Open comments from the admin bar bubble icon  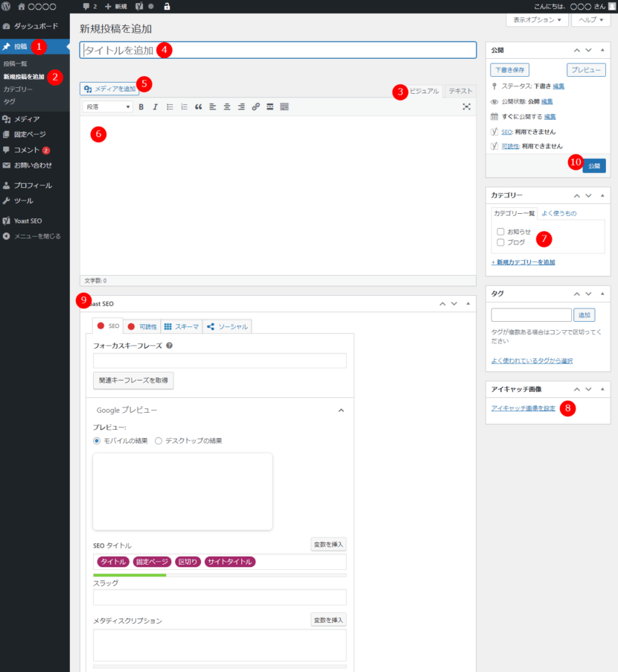89,6
